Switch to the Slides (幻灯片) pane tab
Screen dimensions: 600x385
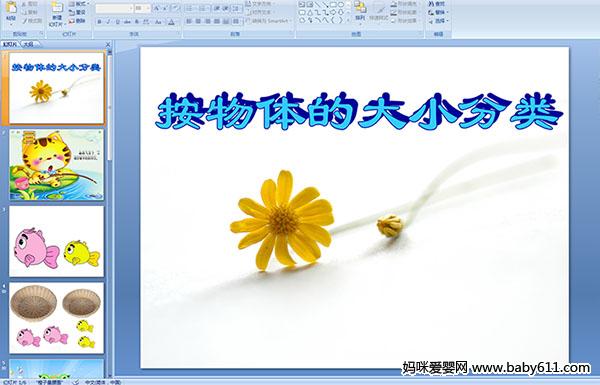pyautogui.click(x=10, y=44)
